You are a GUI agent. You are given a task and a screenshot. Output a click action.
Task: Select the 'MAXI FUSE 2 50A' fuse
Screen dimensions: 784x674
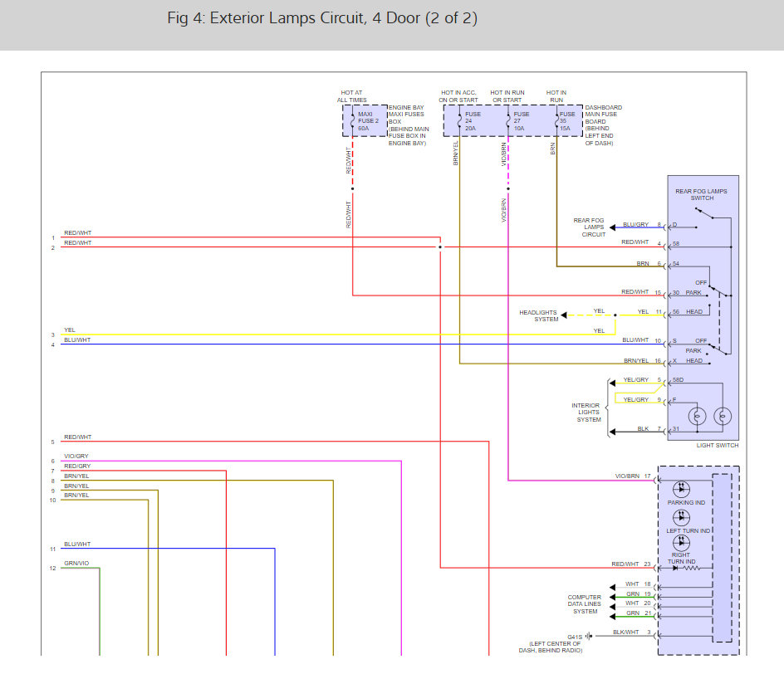point(365,121)
